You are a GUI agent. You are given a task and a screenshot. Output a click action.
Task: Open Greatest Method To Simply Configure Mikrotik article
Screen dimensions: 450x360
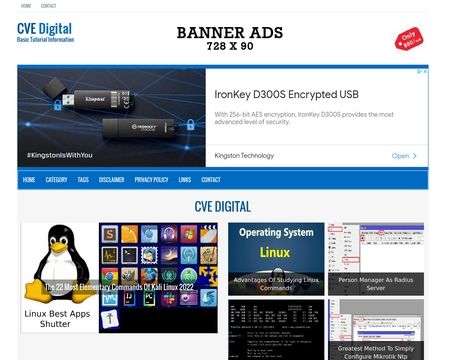pos(376,330)
